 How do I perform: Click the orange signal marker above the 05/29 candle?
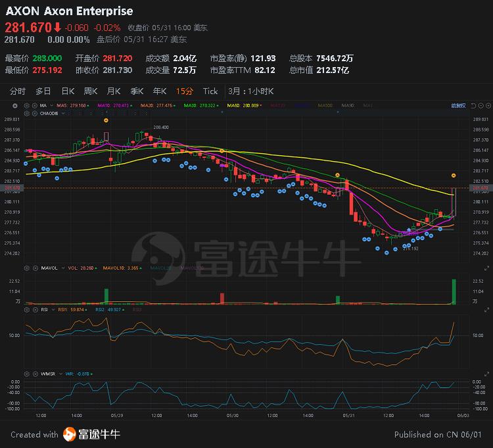[106, 120]
